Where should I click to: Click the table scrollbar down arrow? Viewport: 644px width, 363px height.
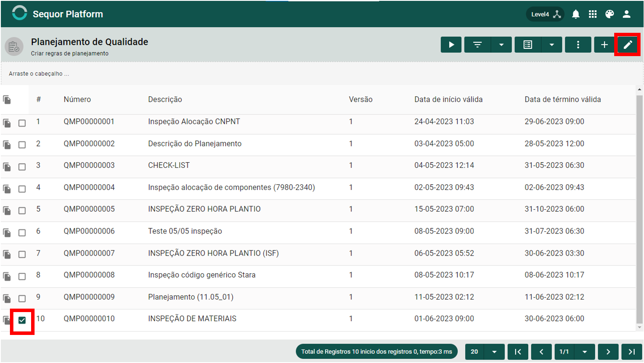coord(640,328)
